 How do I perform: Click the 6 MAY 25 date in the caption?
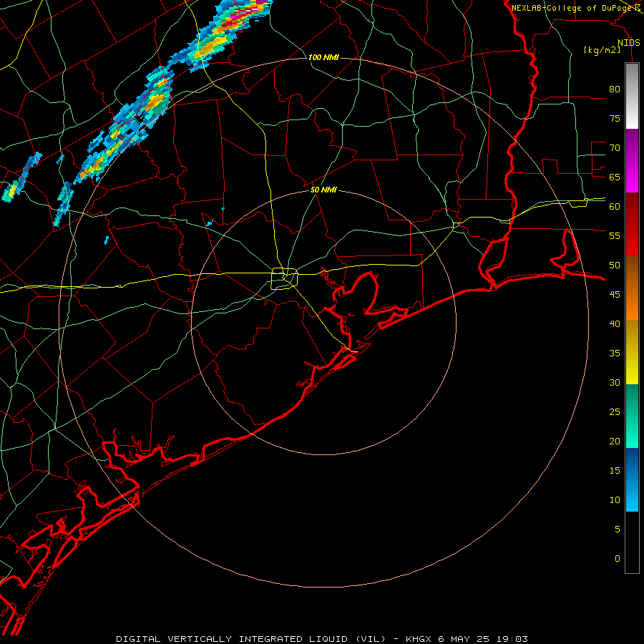[464, 639]
